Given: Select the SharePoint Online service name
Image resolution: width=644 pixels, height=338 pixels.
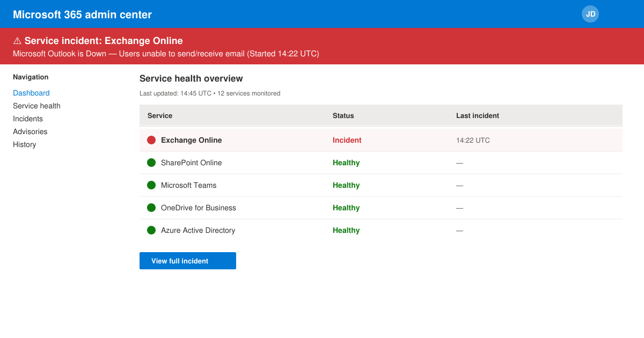Looking at the screenshot, I should [192, 163].
